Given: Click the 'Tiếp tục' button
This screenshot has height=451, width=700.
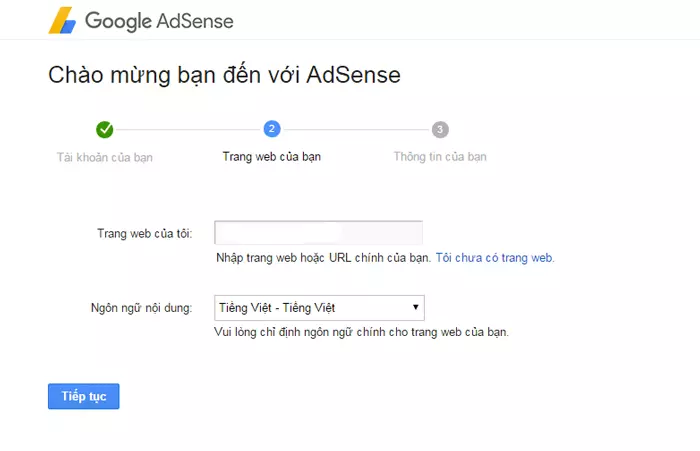Looking at the screenshot, I should point(83,396).
